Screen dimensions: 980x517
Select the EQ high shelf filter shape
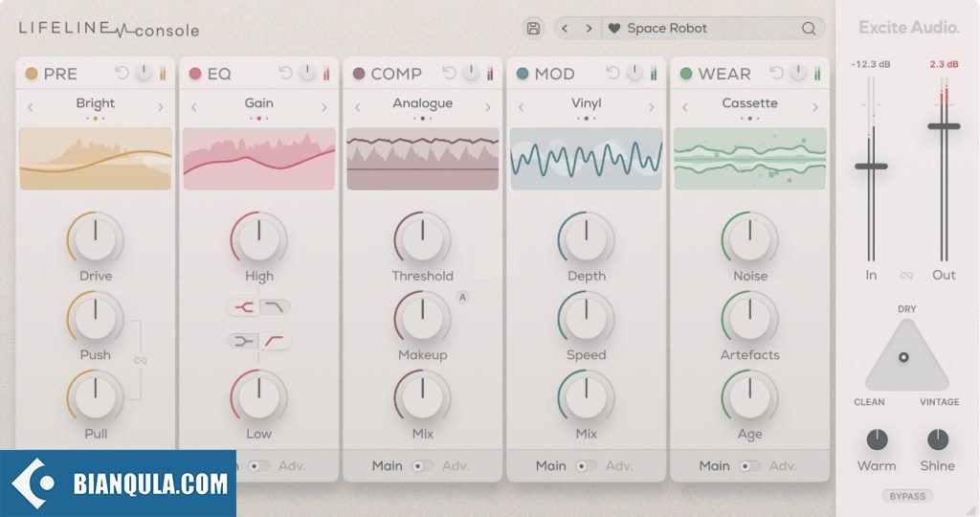275,307
